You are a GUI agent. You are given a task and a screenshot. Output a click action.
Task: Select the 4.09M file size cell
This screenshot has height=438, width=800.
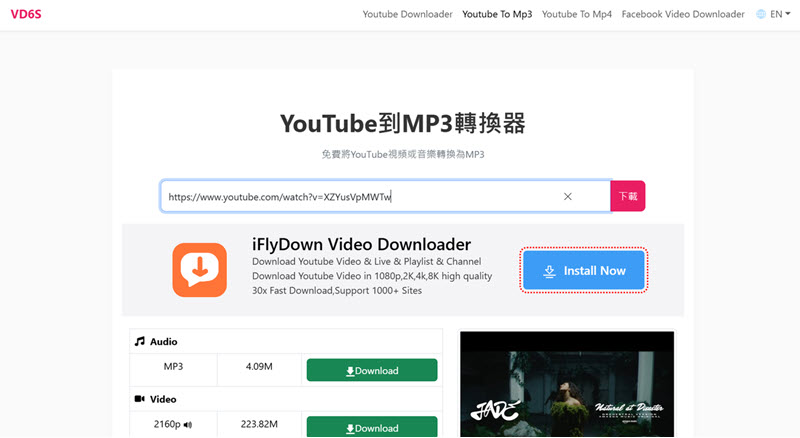[259, 370]
